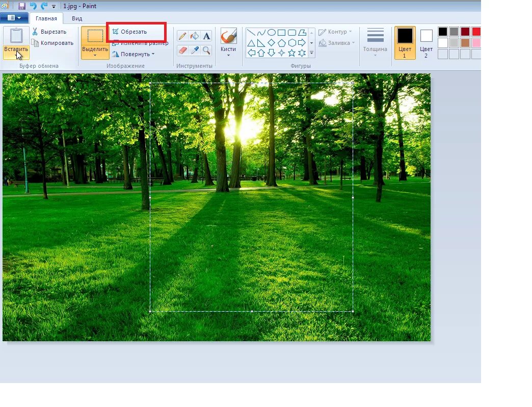This screenshot has width=532, height=407.
Task: Select the Pencil tool
Action: point(182,36)
